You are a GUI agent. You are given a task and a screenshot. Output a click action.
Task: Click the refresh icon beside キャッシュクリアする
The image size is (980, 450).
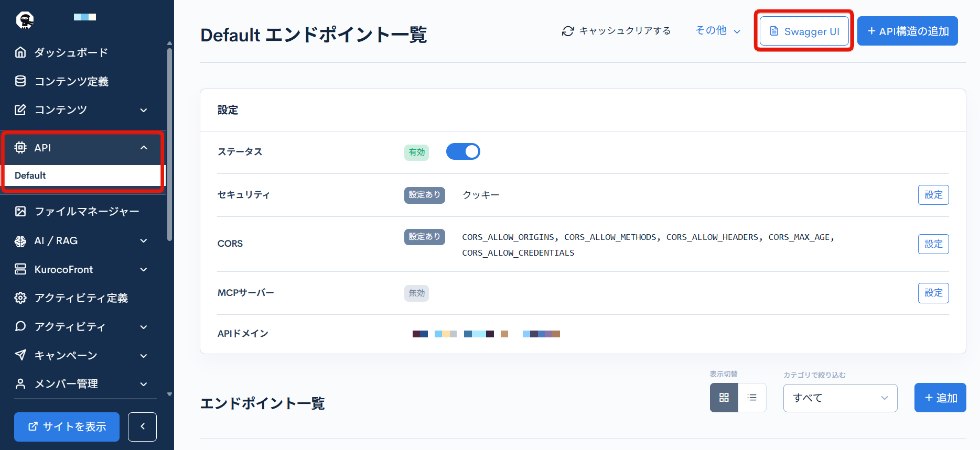click(568, 31)
